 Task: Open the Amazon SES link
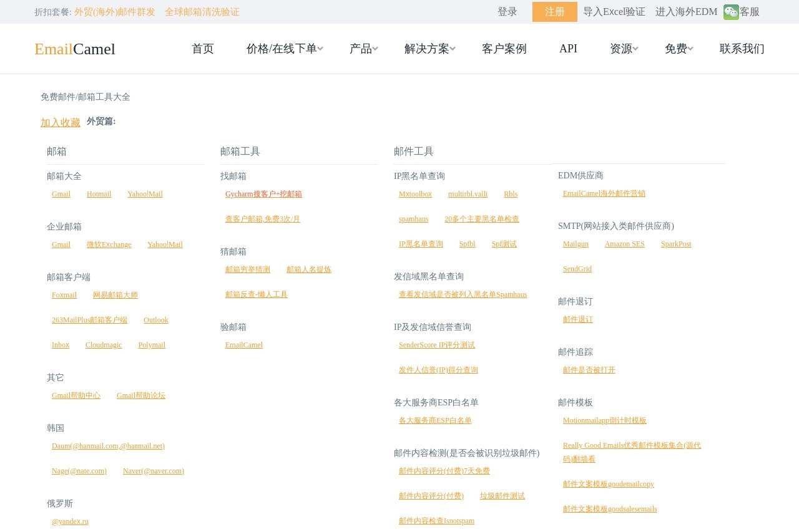[625, 244]
